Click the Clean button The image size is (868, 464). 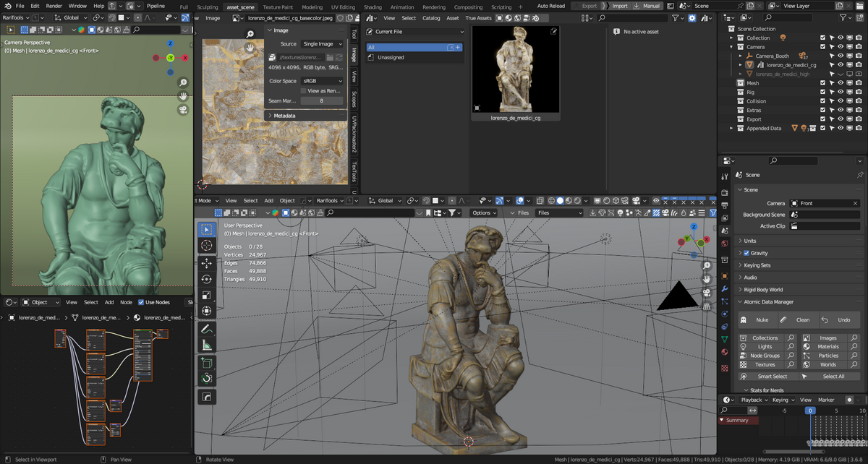pos(798,319)
